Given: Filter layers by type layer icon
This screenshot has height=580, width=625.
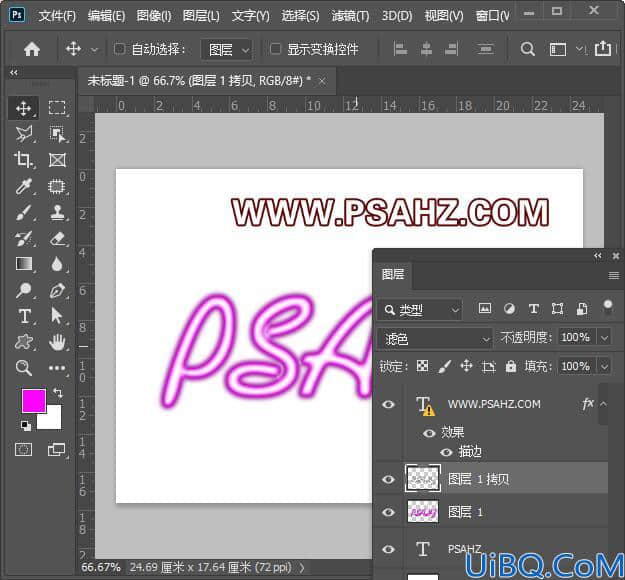Looking at the screenshot, I should [x=534, y=309].
